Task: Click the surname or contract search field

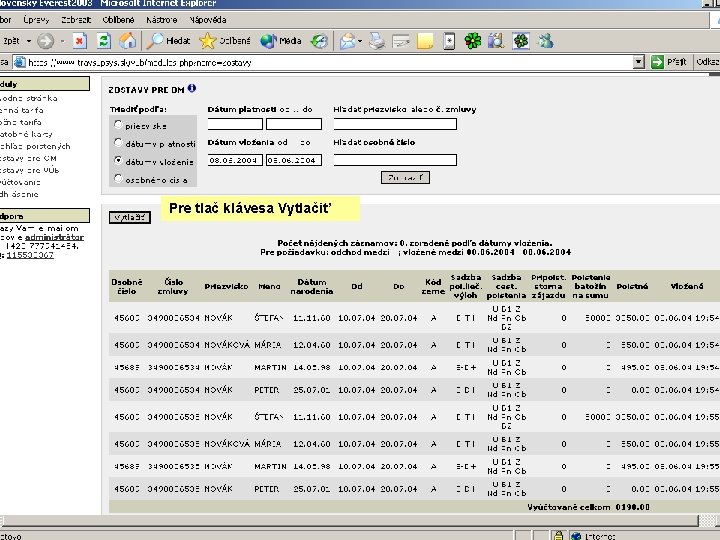Action: click(395, 124)
